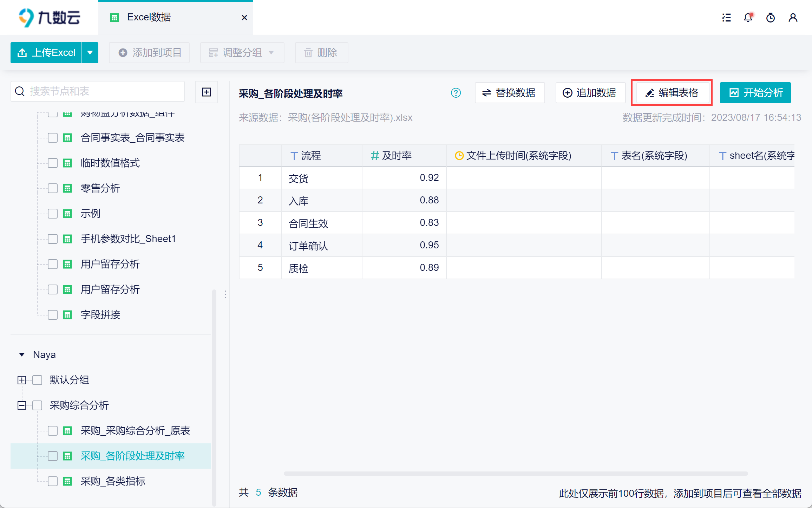
Task: Open the notification bell icon
Action: (748, 18)
